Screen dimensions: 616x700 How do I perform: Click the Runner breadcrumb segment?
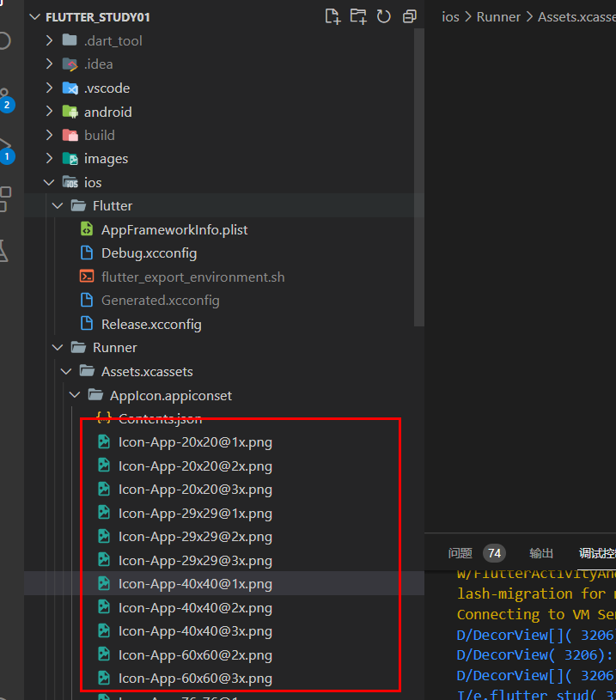(x=498, y=17)
